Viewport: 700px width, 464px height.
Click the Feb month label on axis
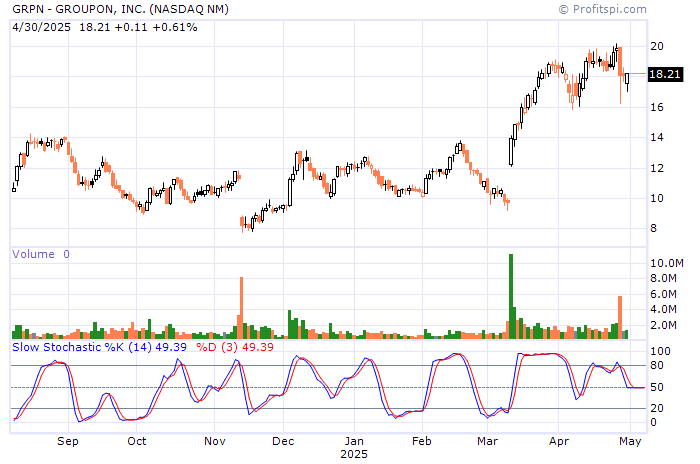(422, 441)
